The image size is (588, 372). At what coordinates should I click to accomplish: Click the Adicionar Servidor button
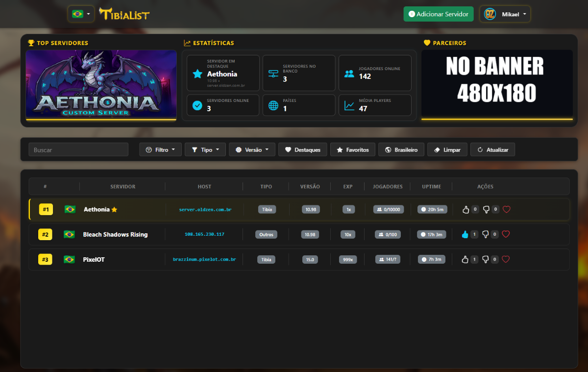439,14
